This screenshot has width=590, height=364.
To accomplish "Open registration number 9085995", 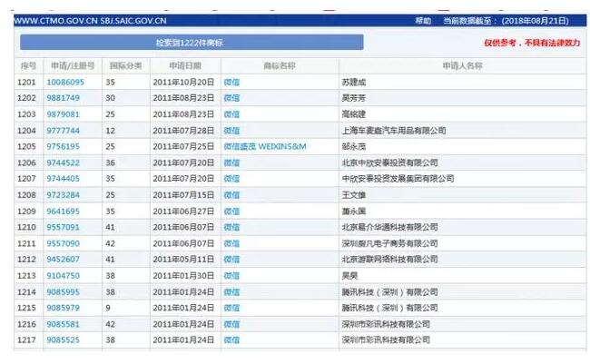I will (x=64, y=292).
